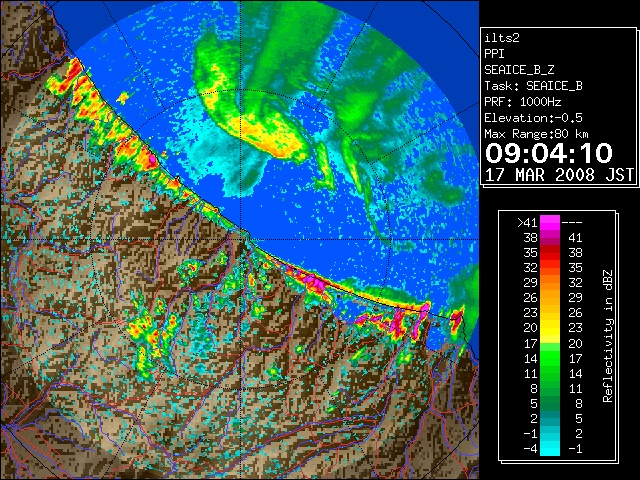This screenshot has height=480, width=640.
Task: Click the '-4' legend label
Action: coord(530,449)
